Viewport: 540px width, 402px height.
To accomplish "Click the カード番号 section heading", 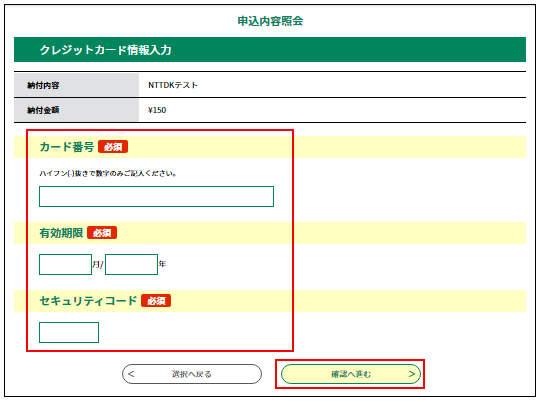I will pos(67,147).
